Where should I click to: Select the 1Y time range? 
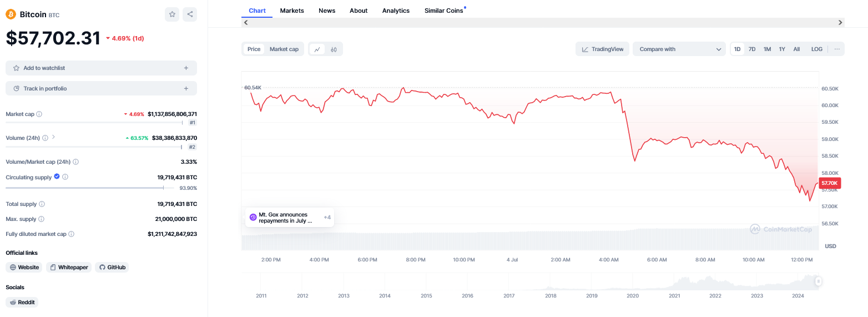click(x=782, y=49)
